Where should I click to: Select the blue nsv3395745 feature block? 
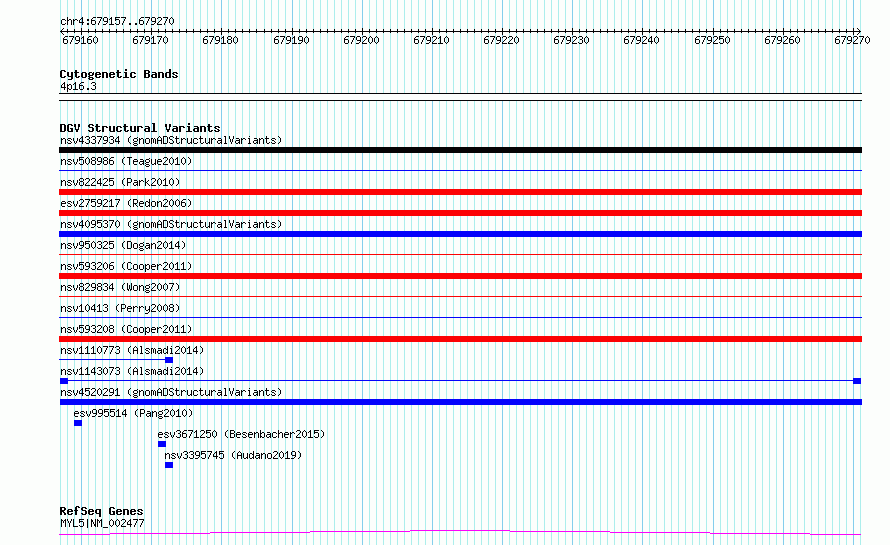(169, 465)
